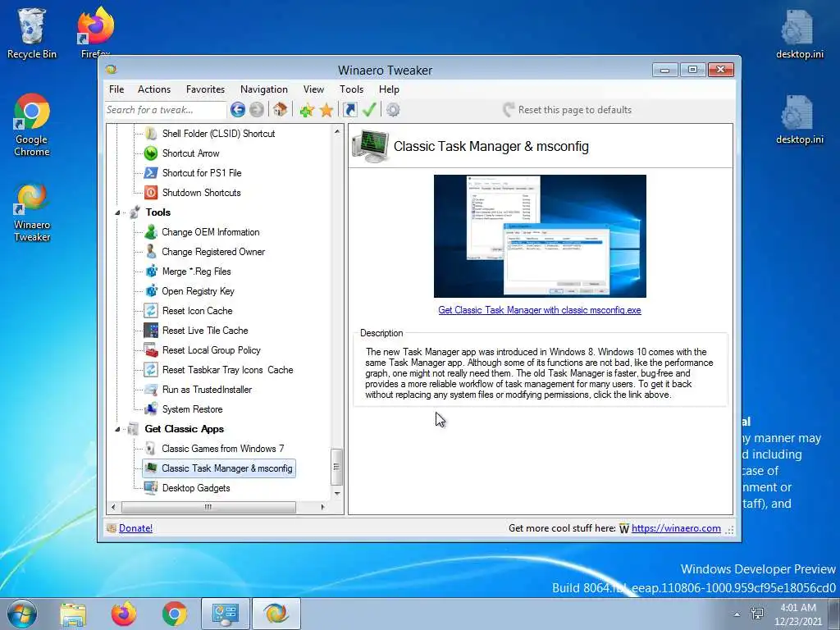The width and height of the screenshot is (840, 630).
Task: Click the horizontal scrollbar left arrow
Action: point(113,507)
